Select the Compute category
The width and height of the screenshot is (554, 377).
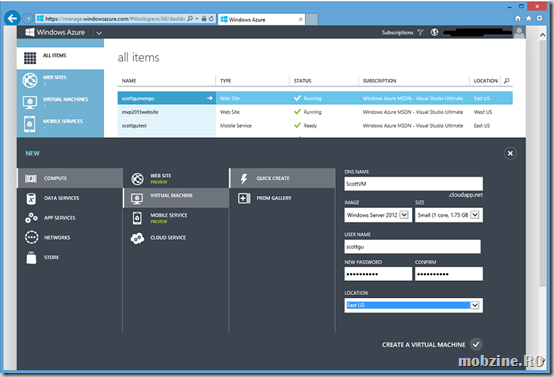(x=70, y=178)
